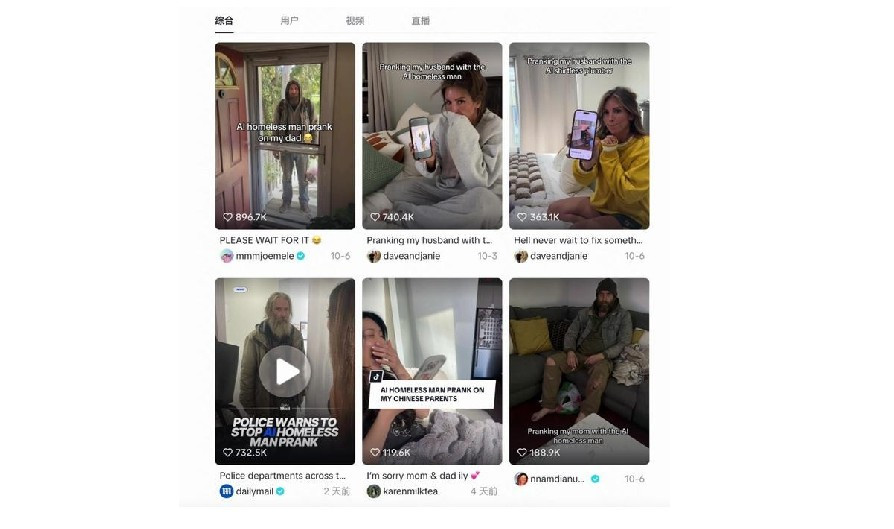
Task: Open nnamdianu username link
Action: [x=558, y=479]
